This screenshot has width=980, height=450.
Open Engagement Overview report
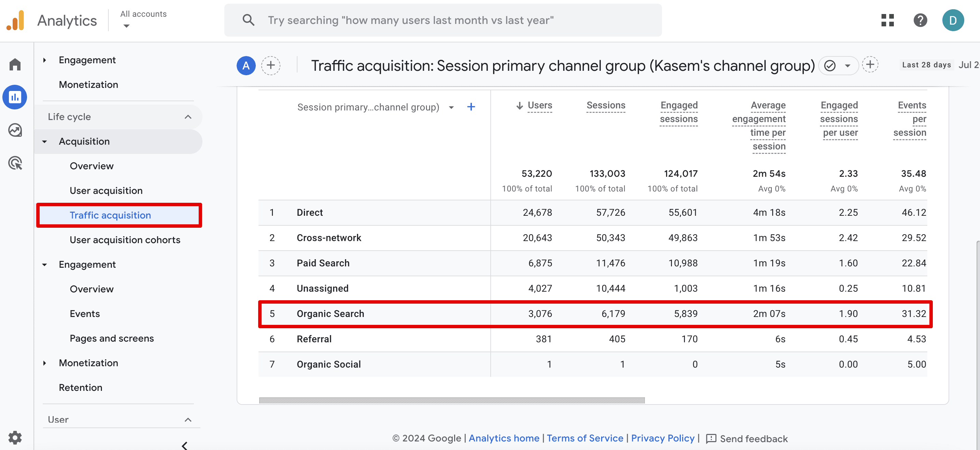[x=91, y=289]
